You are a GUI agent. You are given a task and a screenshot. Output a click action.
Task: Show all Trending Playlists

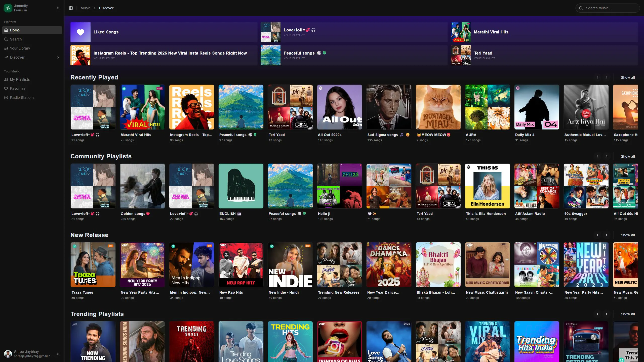coord(628,314)
